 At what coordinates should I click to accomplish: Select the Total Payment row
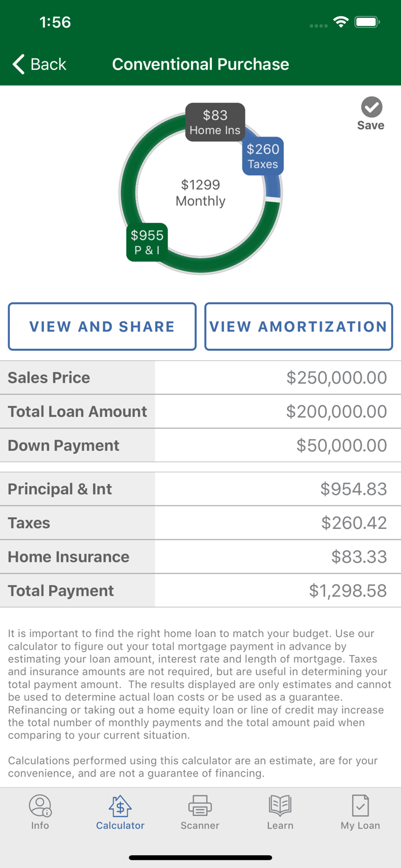[x=200, y=590]
